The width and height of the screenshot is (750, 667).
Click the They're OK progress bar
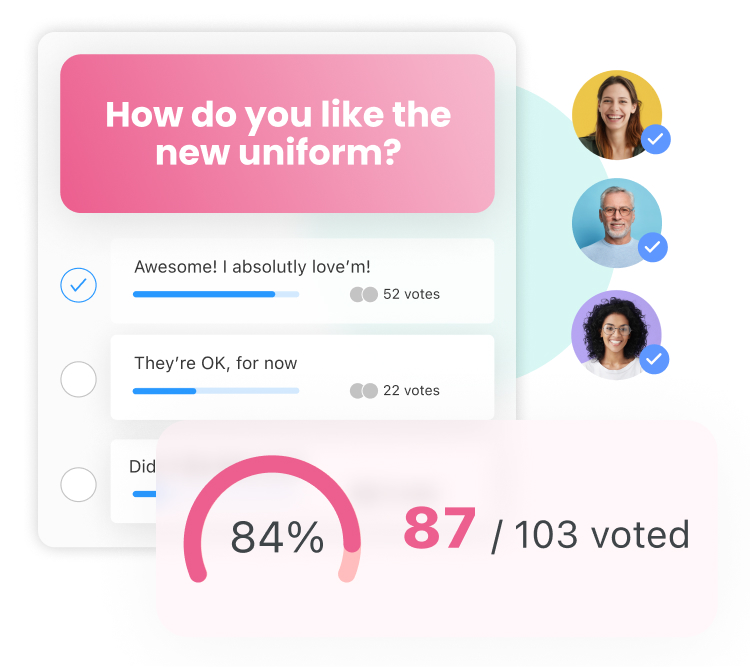click(x=216, y=390)
